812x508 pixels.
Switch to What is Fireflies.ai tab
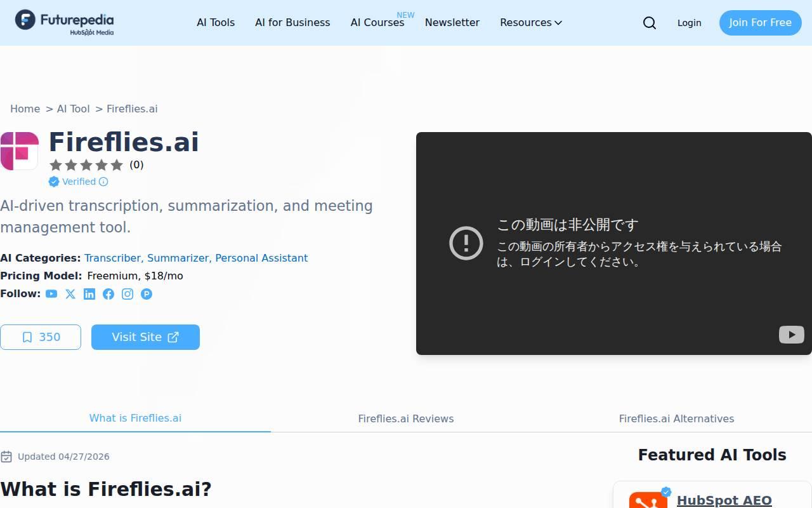(135, 418)
